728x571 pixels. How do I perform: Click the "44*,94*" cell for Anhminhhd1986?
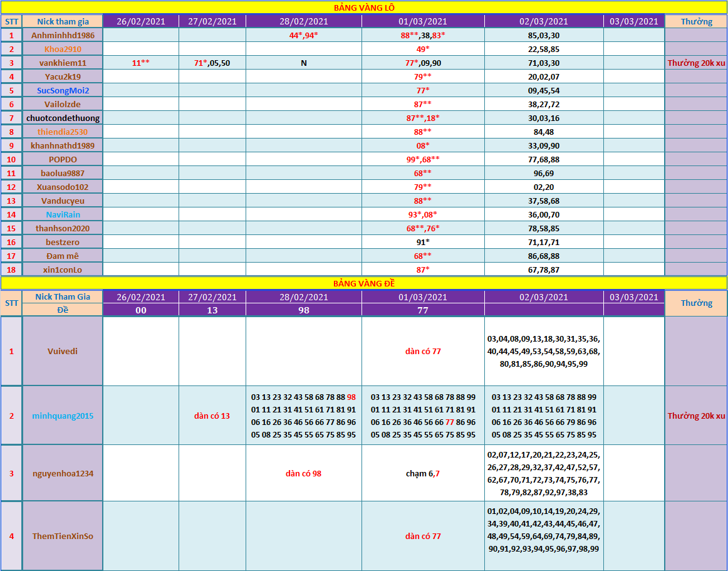[303, 35]
